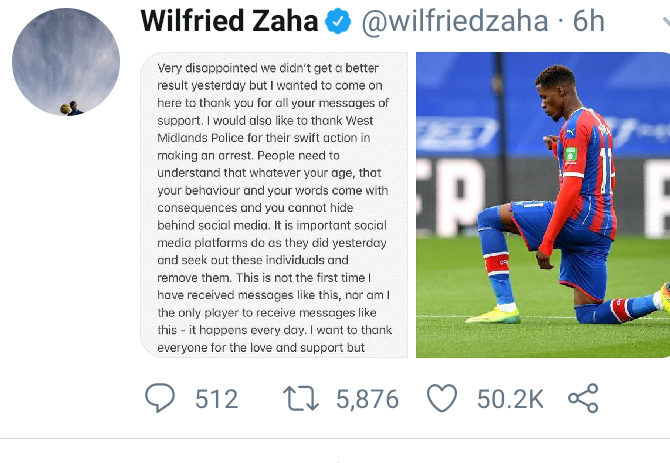Click the blue verified badge
Viewport: 670px width, 463px height.
coord(338,21)
